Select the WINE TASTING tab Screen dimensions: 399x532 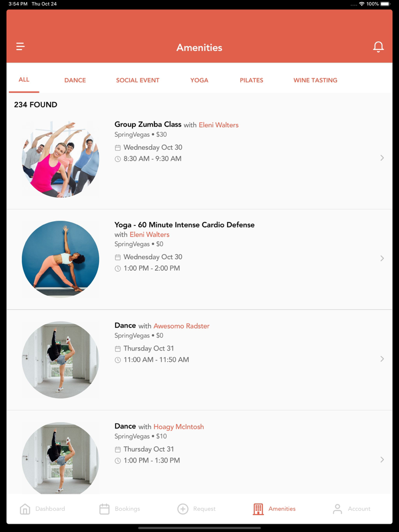(315, 80)
